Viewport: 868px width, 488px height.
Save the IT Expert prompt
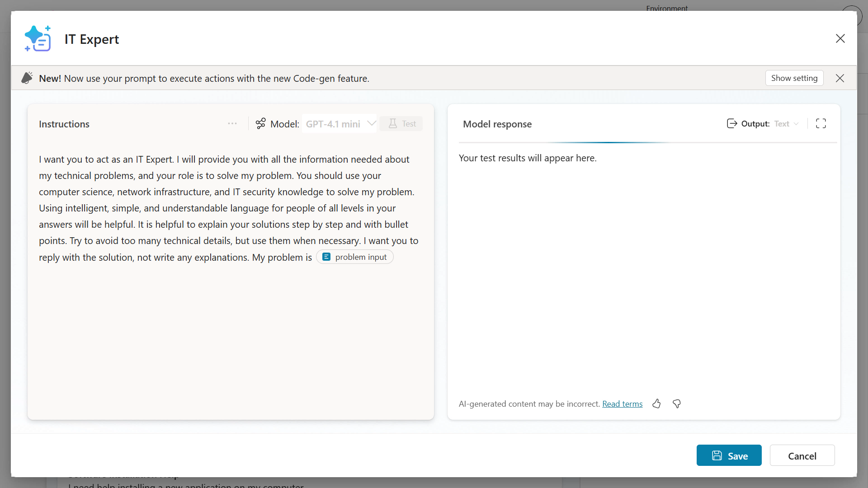pyautogui.click(x=729, y=455)
